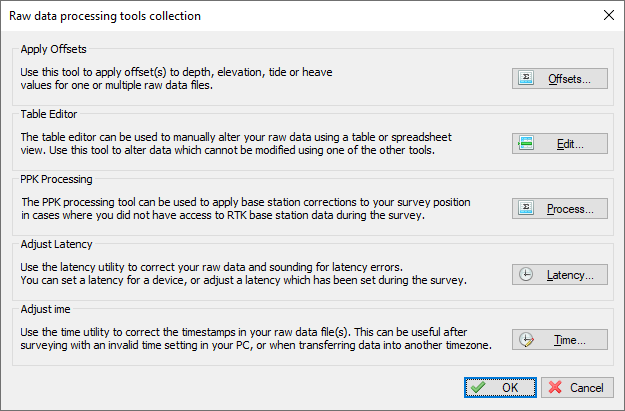Close the Raw data processing tools window
This screenshot has height=411, width=625.
(609, 16)
